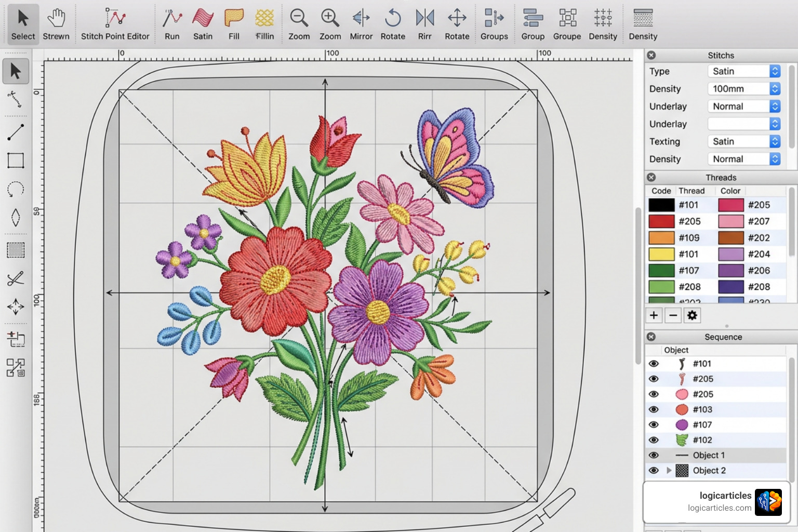Remove thread with the minus button
798x532 pixels.
tap(673, 315)
